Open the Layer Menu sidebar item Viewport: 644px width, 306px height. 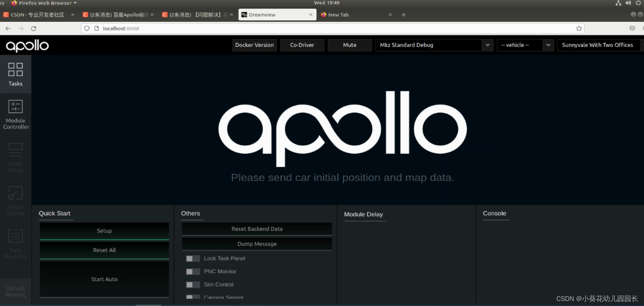(16, 158)
